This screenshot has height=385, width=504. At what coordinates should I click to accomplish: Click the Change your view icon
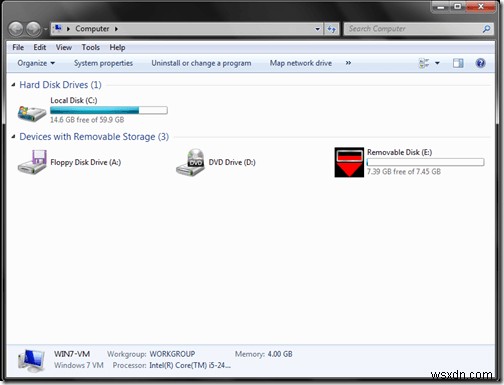click(424, 63)
